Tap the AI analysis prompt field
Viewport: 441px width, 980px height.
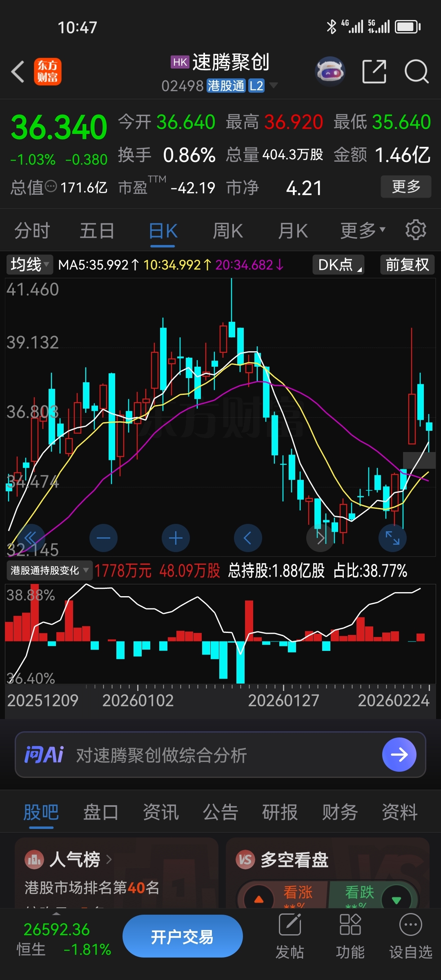point(220,755)
